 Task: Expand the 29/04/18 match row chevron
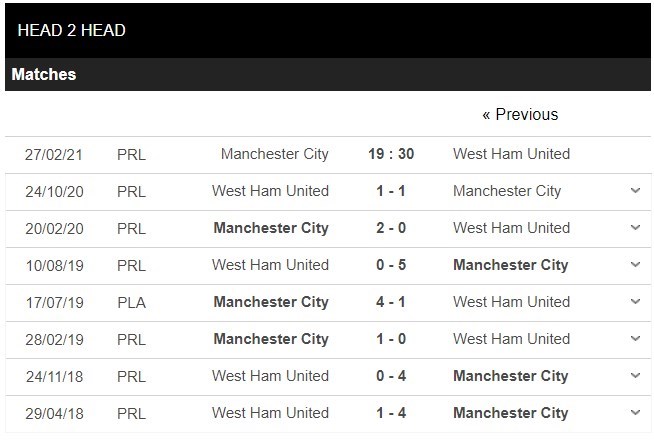pyautogui.click(x=635, y=413)
